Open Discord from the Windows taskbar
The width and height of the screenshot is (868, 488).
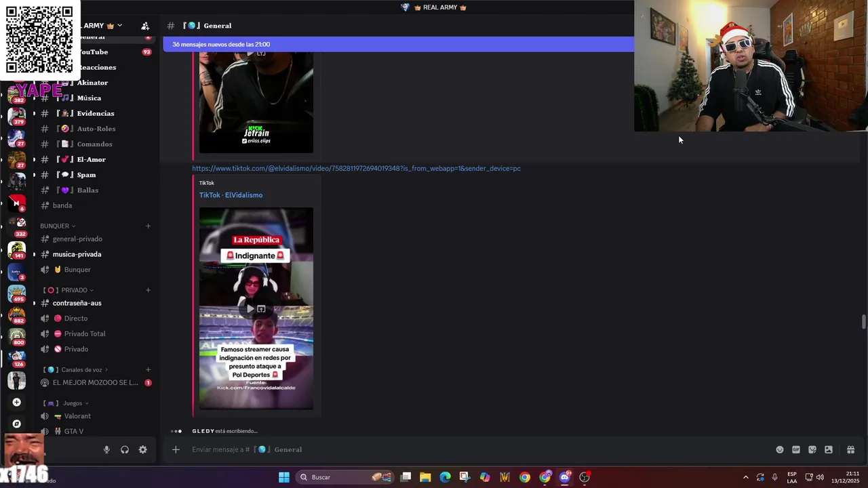(x=565, y=477)
